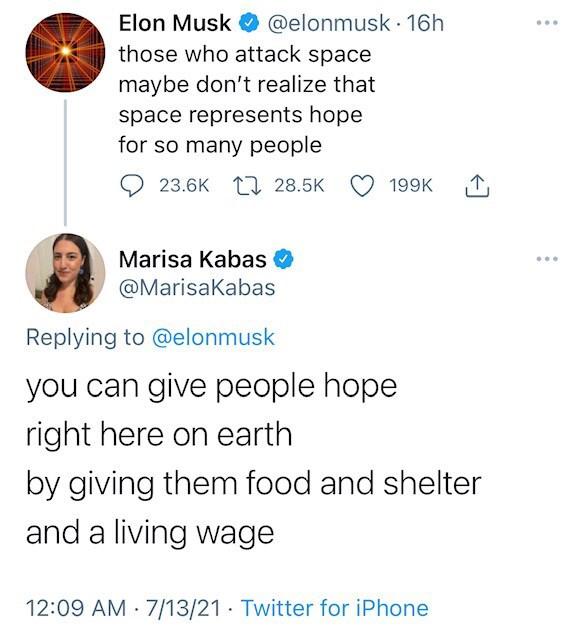Image resolution: width=586 pixels, height=640 pixels.
Task: Click the reply comment bubble icon
Action: pos(132,185)
